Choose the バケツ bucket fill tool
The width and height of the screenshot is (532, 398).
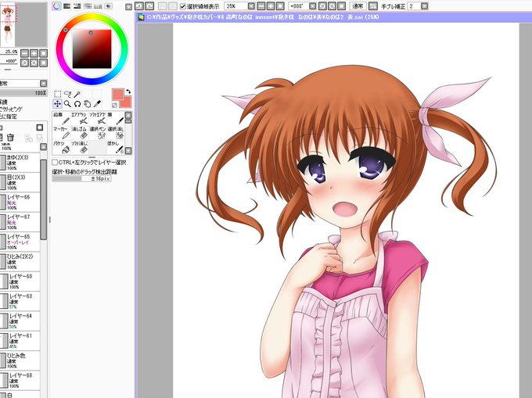point(61,148)
